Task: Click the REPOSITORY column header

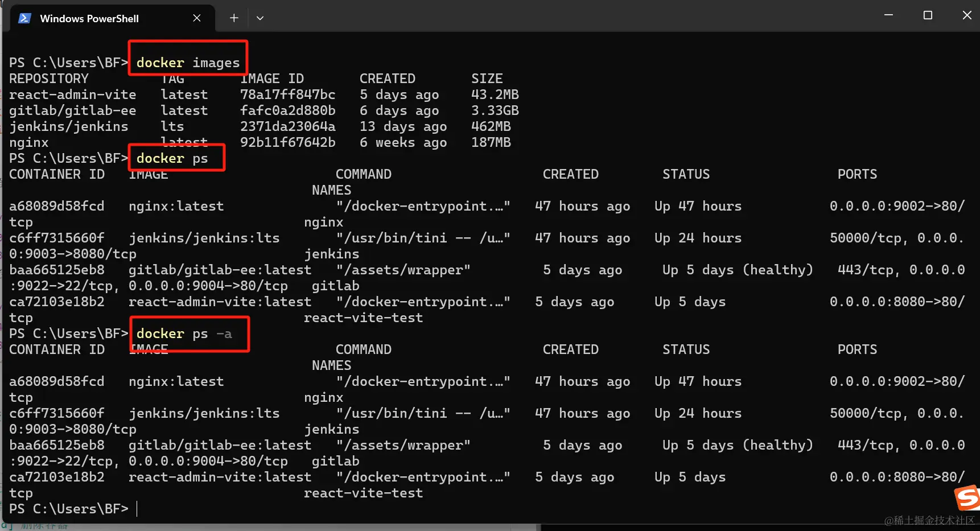Action: pos(48,79)
